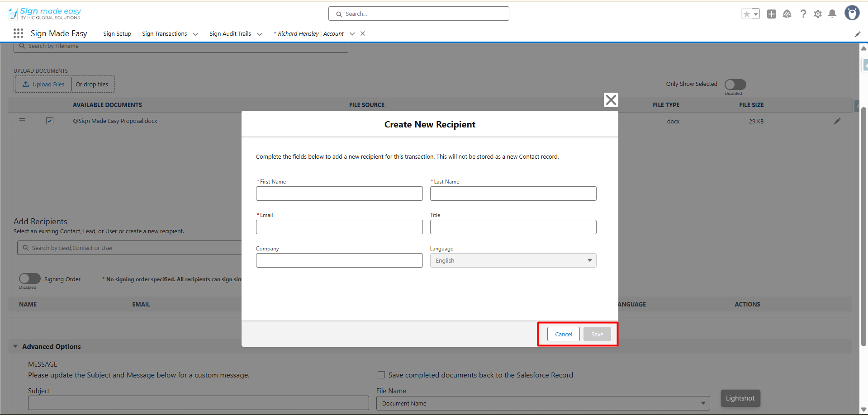Click the drag handle of Sign Made Easy Proposal.docx
Image resolution: width=868 pixels, height=415 pixels.
pyautogui.click(x=22, y=120)
